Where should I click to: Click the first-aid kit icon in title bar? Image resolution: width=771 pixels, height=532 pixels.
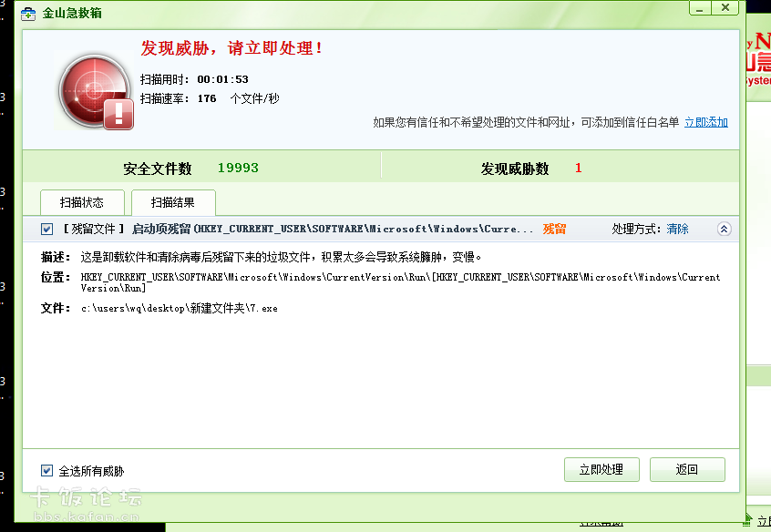tap(29, 13)
